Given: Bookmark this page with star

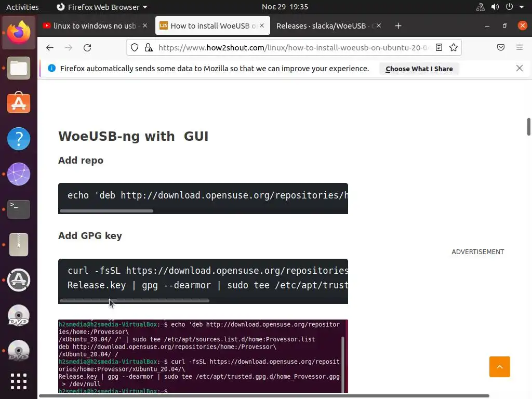Looking at the screenshot, I should pos(453,47).
